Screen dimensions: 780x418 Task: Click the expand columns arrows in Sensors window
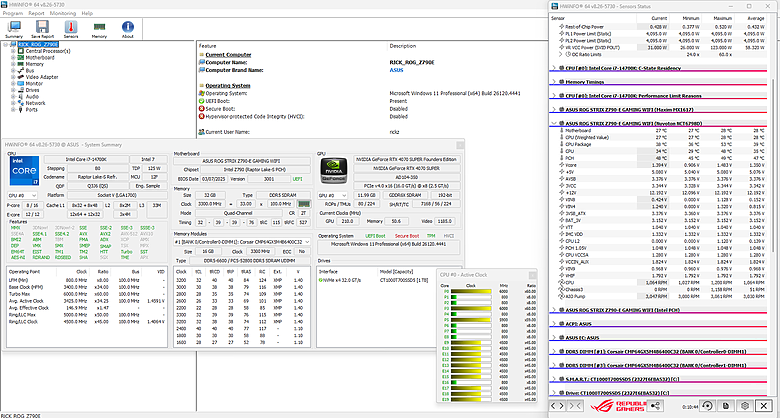click(x=558, y=406)
